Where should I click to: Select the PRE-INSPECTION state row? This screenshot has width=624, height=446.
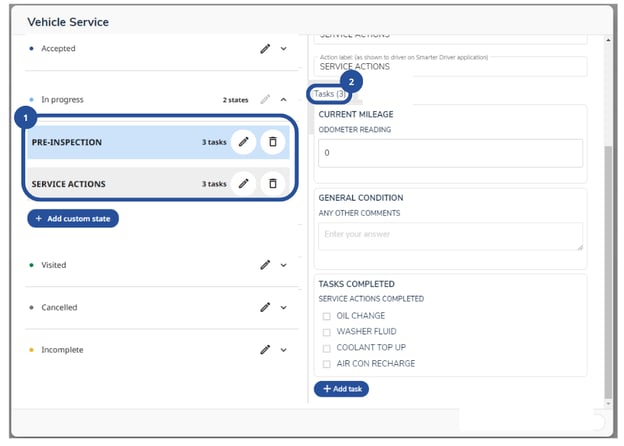pos(158,142)
